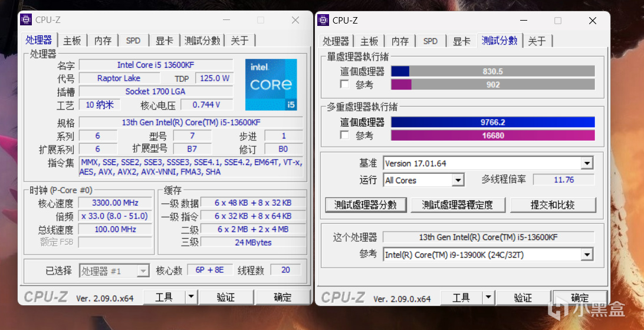Expand the 工具 arrow in left window
The width and height of the screenshot is (644, 330).
coord(191,297)
